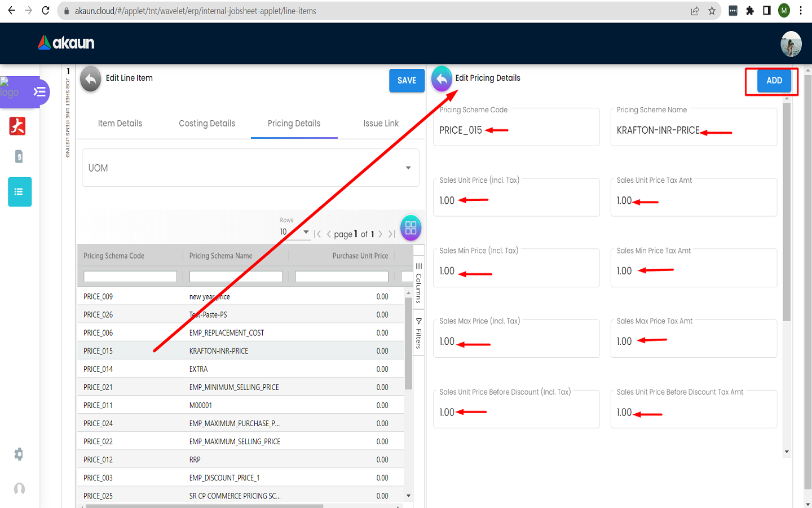Click the Pricing Schema Code filter field
This screenshot has width=812, height=508.
(x=130, y=277)
